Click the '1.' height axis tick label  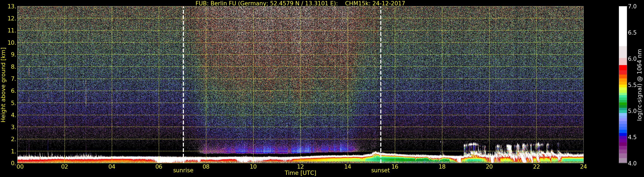pos(13,151)
